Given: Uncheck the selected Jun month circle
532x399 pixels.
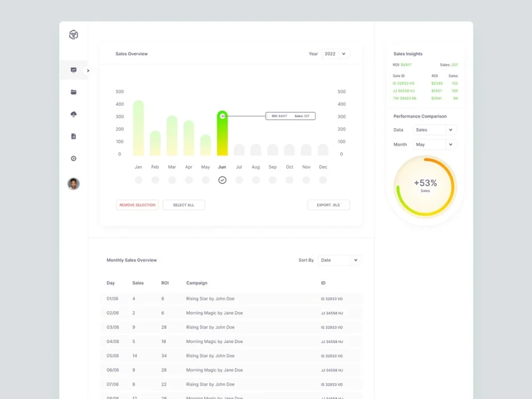Looking at the screenshot, I should [x=222, y=180].
